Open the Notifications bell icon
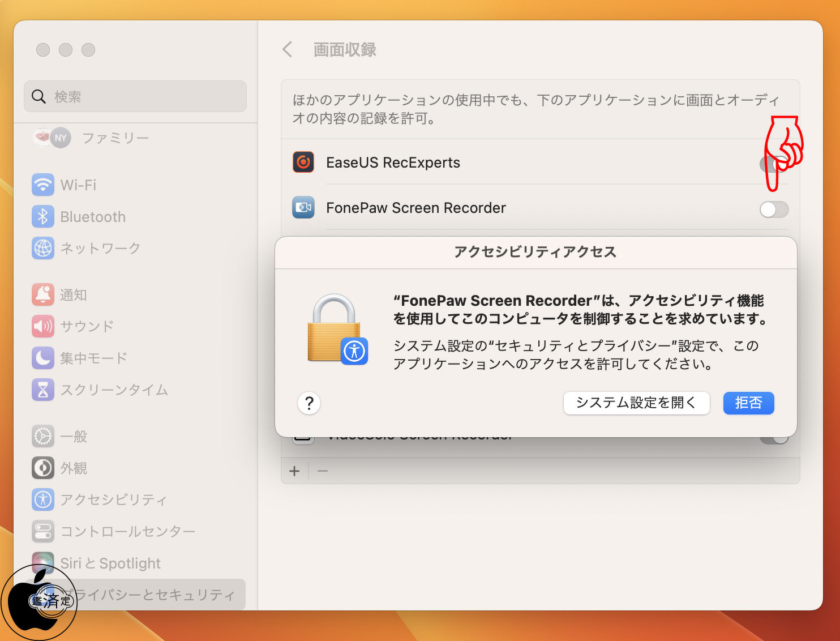Screen dimensions: 840x641 click(43, 294)
